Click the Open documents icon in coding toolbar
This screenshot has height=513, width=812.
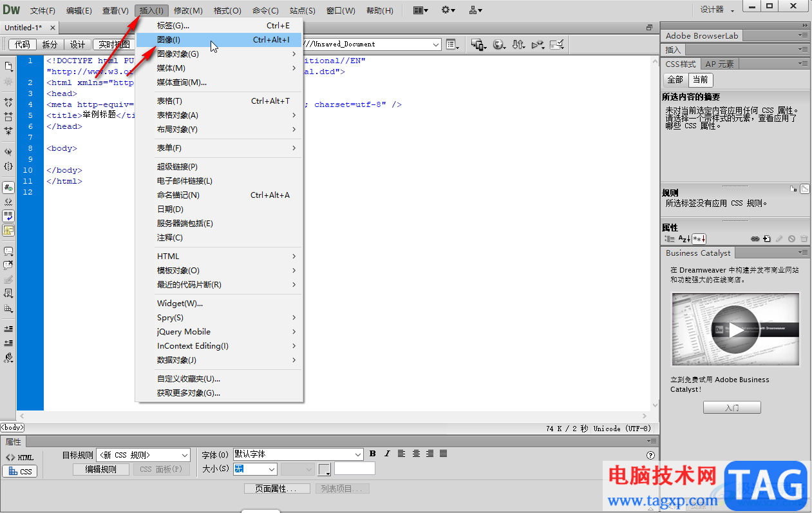click(x=8, y=67)
